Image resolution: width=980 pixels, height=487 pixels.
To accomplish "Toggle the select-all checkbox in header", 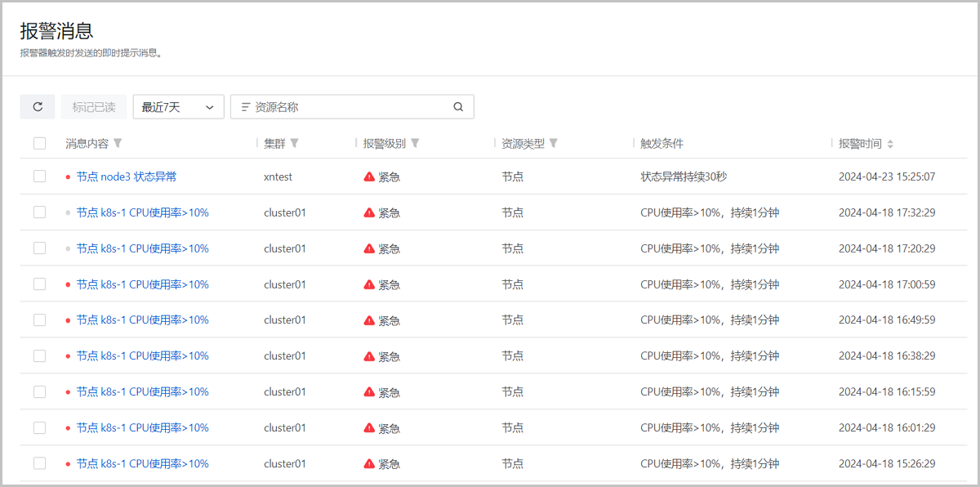I will point(39,144).
